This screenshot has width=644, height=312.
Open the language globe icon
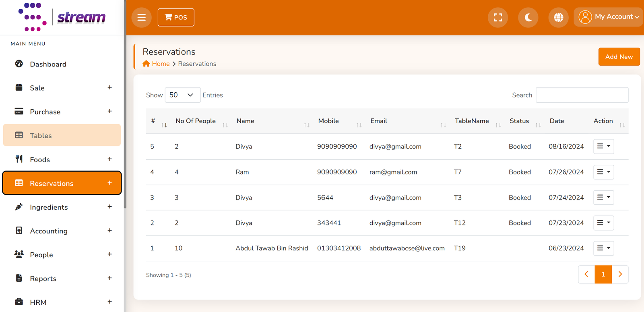click(x=558, y=17)
